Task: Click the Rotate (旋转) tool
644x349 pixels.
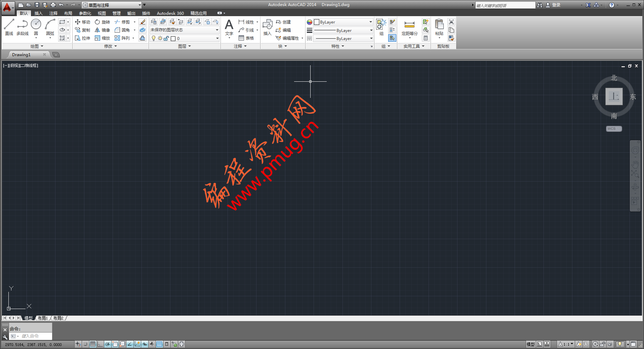Action: click(102, 22)
